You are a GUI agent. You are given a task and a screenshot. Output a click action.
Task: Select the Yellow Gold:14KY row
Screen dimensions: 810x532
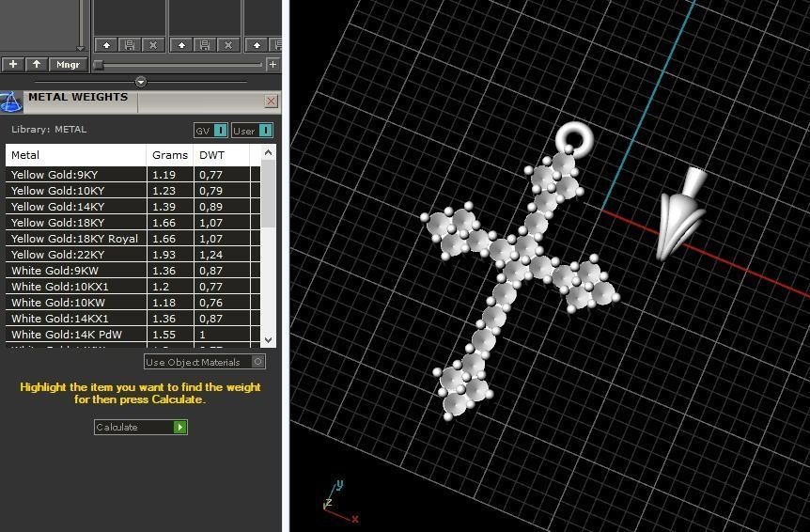tap(132, 207)
